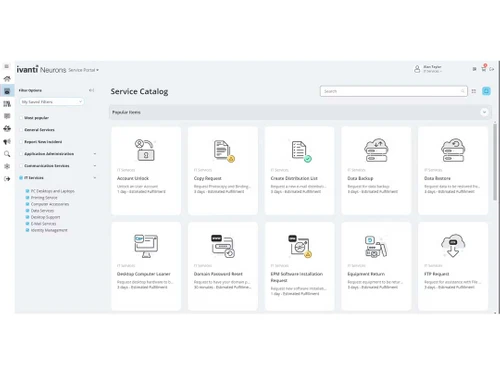Uncheck the Identity Management filter
Screen dimensions: 500x375
tap(28, 230)
